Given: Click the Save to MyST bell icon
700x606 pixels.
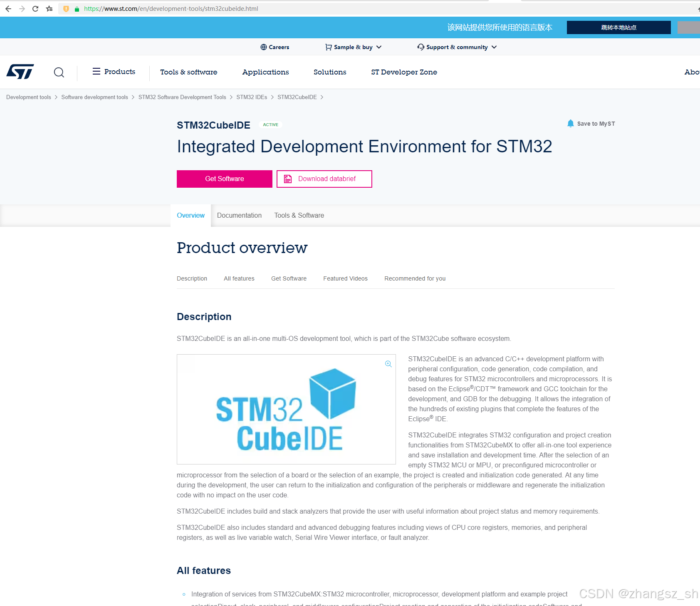Looking at the screenshot, I should [571, 124].
